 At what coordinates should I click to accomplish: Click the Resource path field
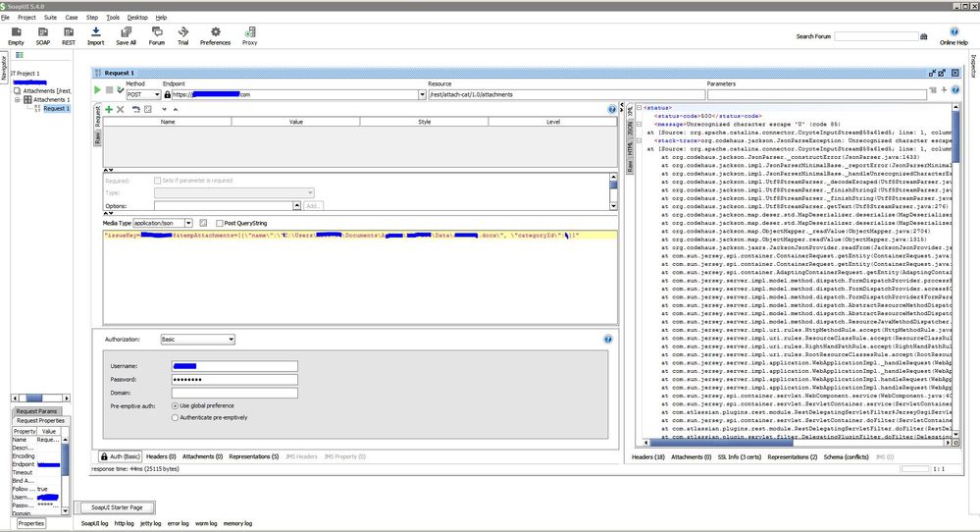click(x=567, y=94)
